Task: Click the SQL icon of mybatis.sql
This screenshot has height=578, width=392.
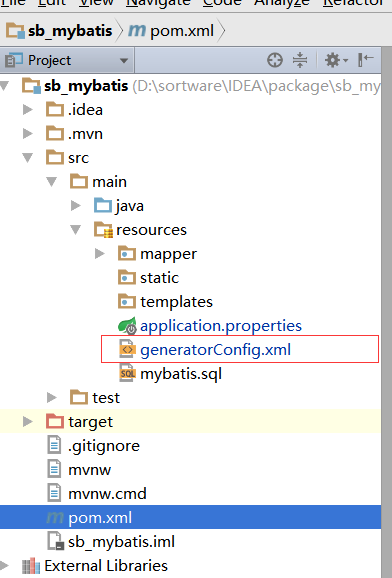Action: 127,373
